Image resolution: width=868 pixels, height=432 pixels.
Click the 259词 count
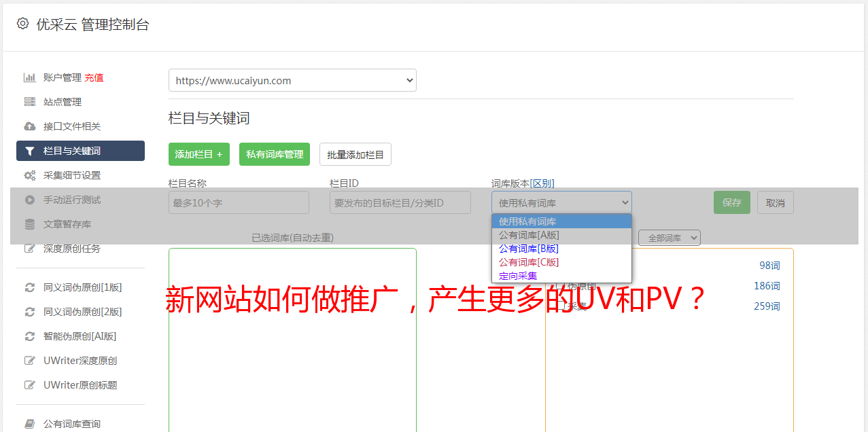coord(767,306)
